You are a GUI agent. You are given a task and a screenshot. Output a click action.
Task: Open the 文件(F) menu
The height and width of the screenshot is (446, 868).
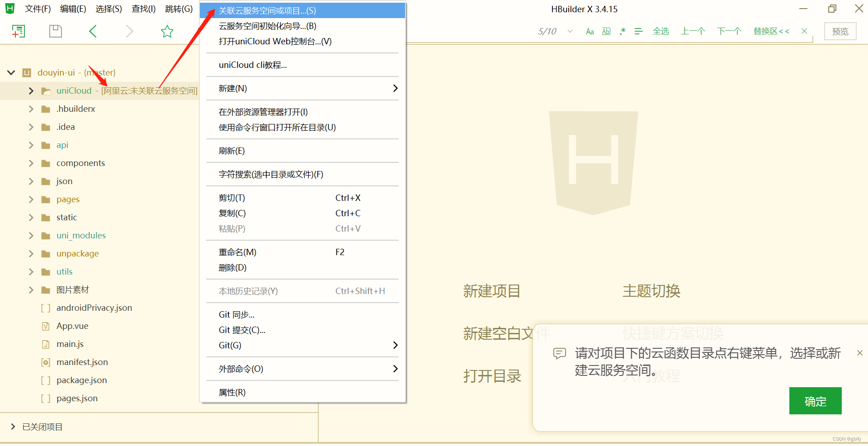pyautogui.click(x=38, y=9)
